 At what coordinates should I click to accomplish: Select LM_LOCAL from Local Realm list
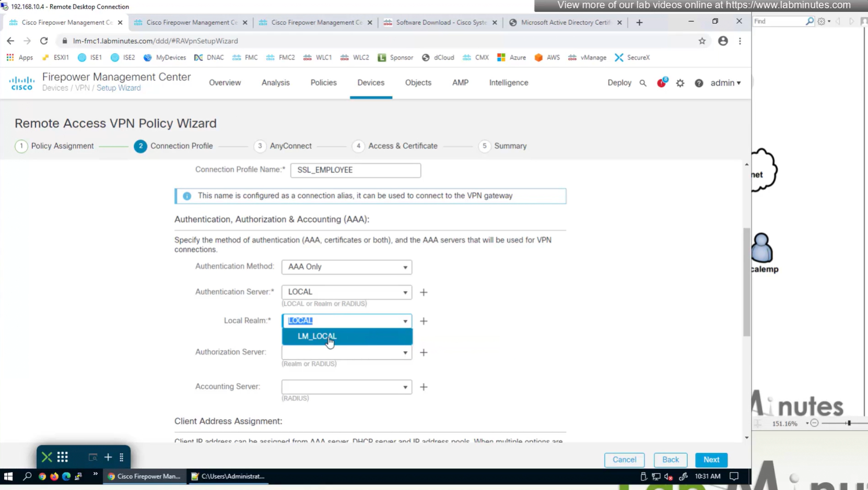pyautogui.click(x=317, y=337)
